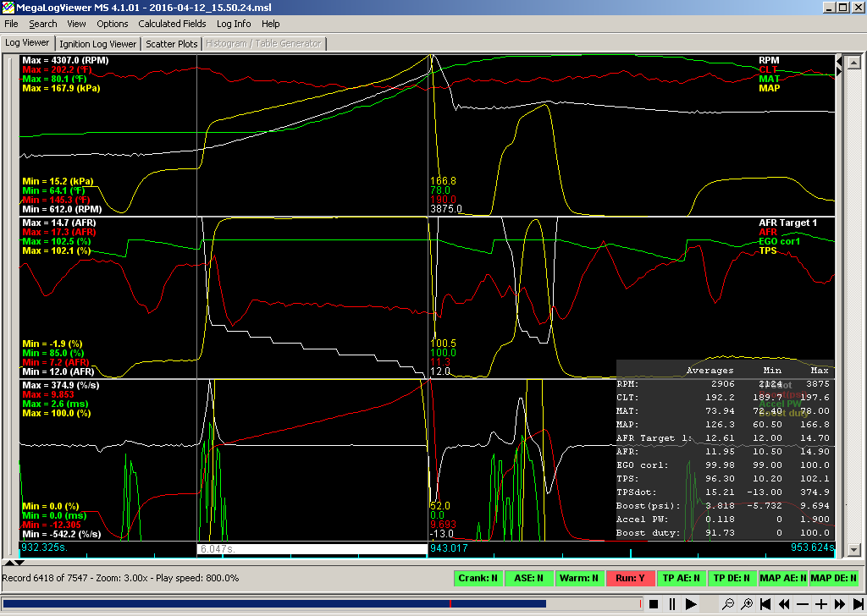This screenshot has height=616, width=867.
Task: Open the Calculated Fields menu
Action: (172, 24)
